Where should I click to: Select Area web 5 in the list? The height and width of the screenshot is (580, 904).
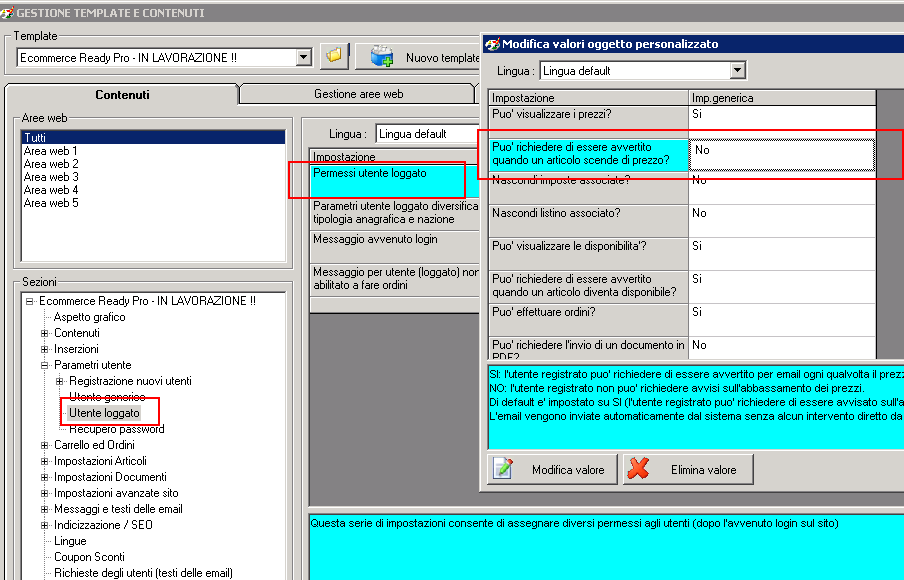153,203
